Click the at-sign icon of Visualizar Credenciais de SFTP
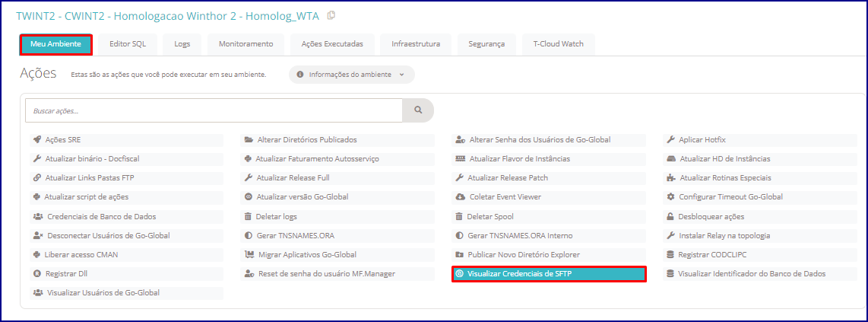The height and width of the screenshot is (322, 868). point(459,274)
